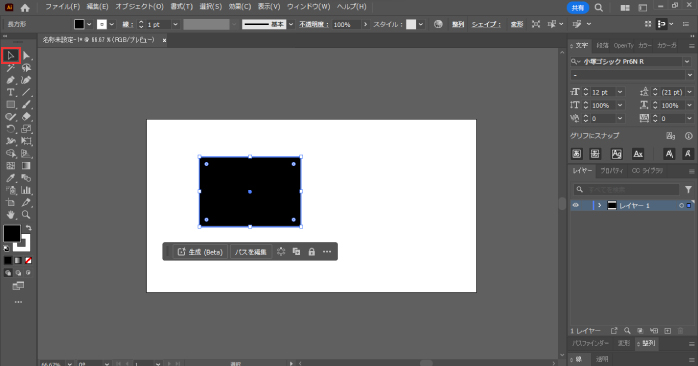
Task: Open Edit Toolbar three dots
Action: (x=18, y=302)
